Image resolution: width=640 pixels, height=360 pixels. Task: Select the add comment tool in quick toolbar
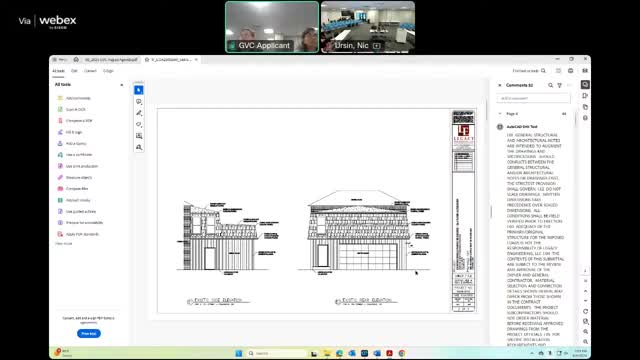point(139,102)
